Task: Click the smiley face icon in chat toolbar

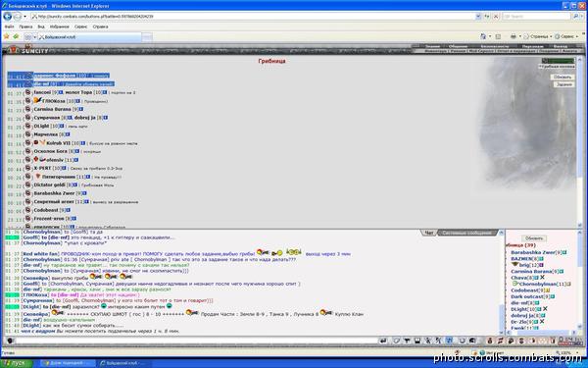Action: [x=462, y=341]
